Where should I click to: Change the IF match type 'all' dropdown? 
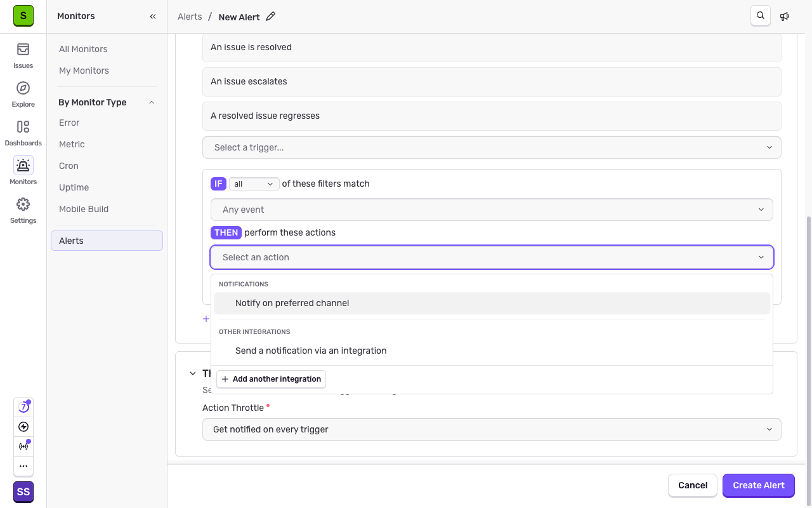click(254, 184)
